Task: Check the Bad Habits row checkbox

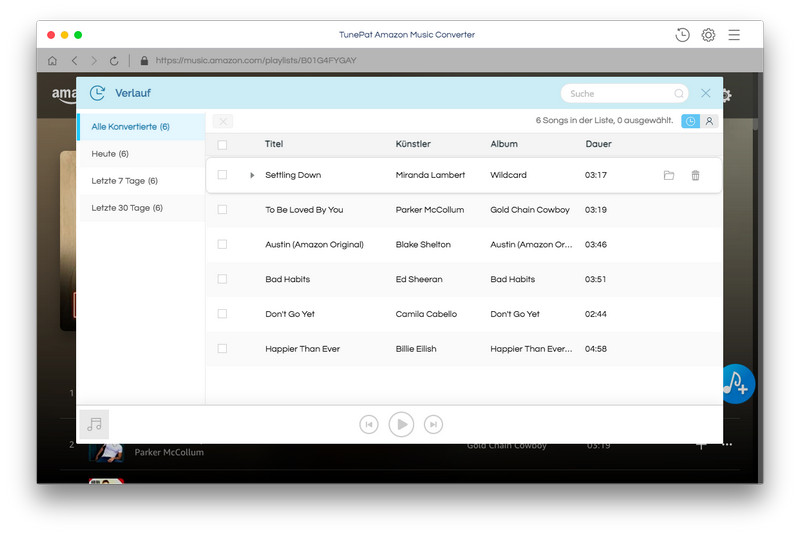Action: 222,279
